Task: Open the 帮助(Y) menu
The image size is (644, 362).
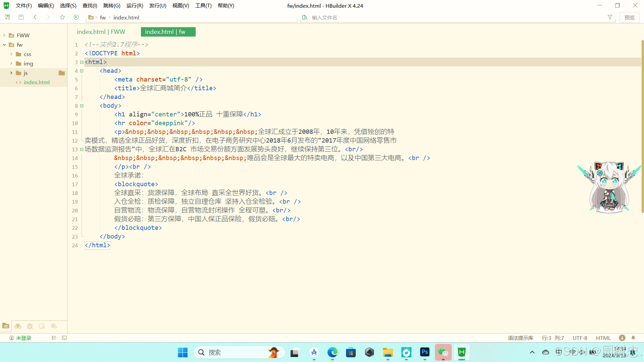Action: click(226, 6)
